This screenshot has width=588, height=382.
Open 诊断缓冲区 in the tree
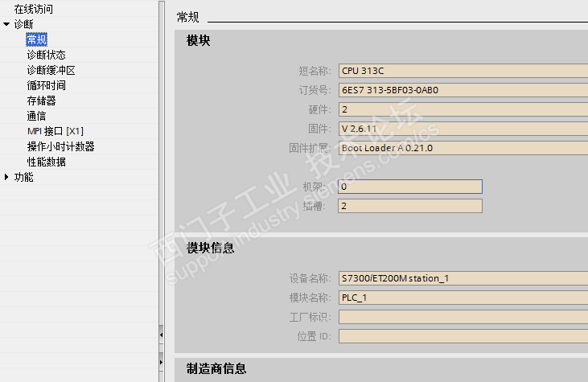point(51,70)
